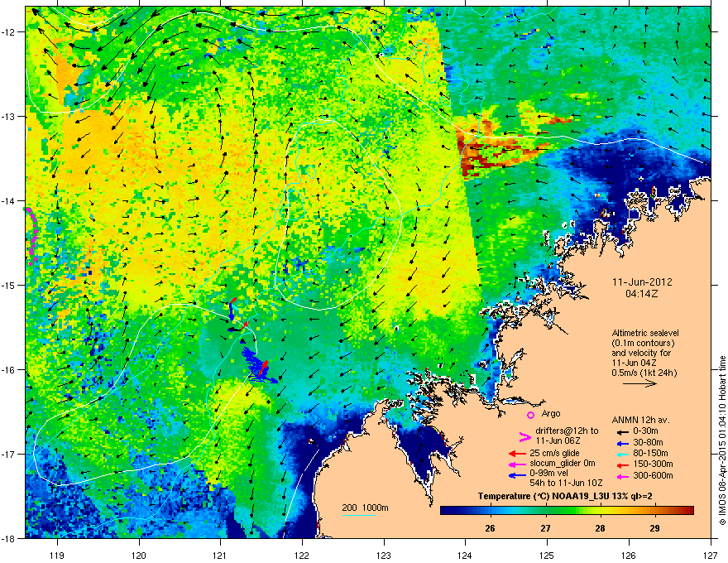Click the red glider arrow near 121.5, -16
The height and width of the screenshot is (563, 728).
pos(263,368)
